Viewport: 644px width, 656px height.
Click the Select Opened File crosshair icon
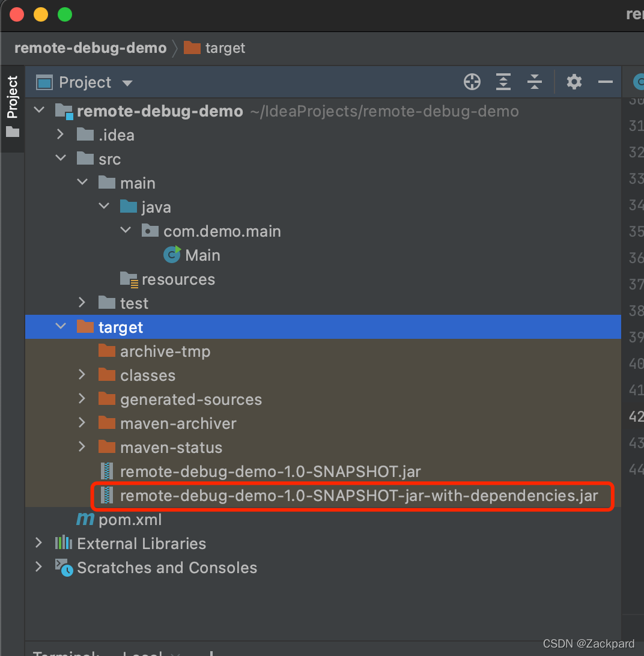coord(472,82)
